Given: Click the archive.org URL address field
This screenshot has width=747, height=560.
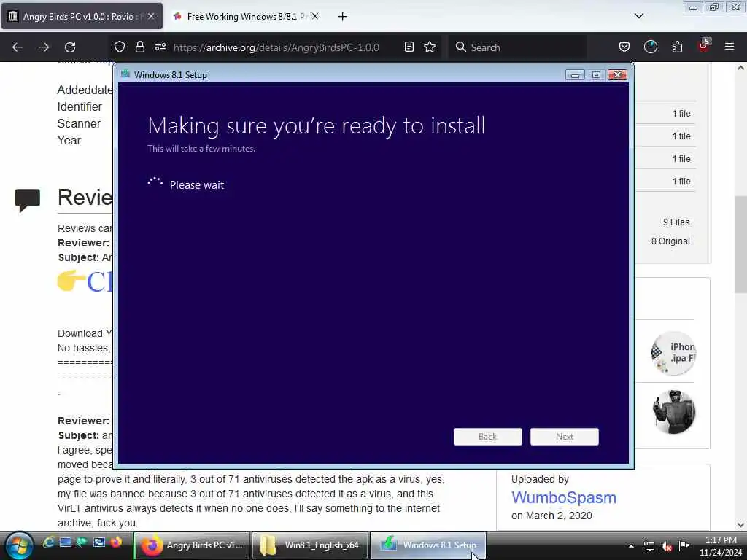Looking at the screenshot, I should (x=276, y=47).
